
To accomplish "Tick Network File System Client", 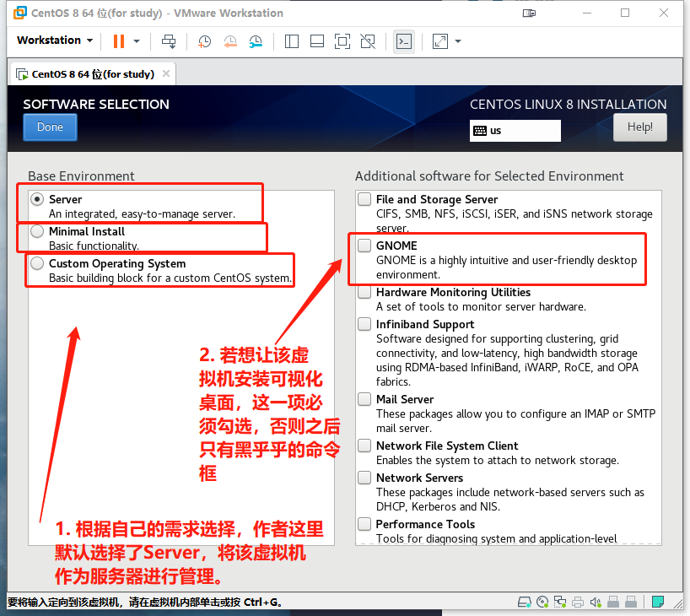I will pos(364,446).
